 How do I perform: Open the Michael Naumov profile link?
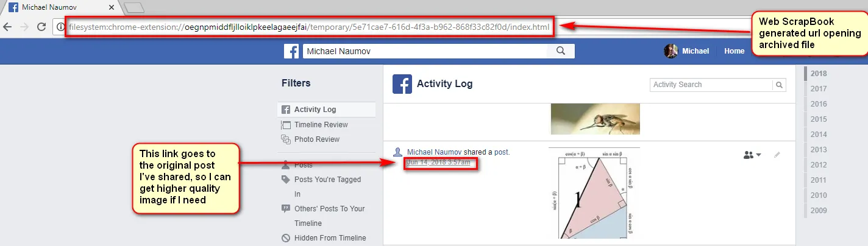434,152
